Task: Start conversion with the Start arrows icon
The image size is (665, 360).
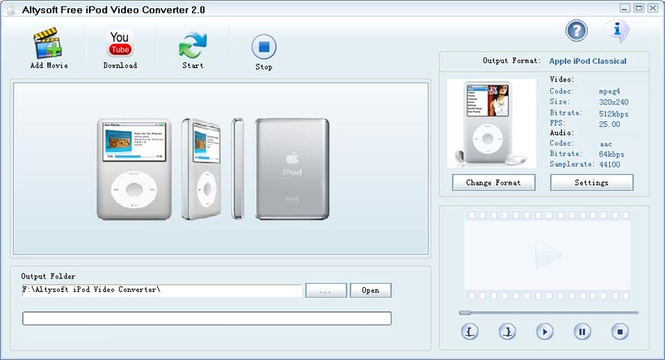Action: tap(193, 45)
